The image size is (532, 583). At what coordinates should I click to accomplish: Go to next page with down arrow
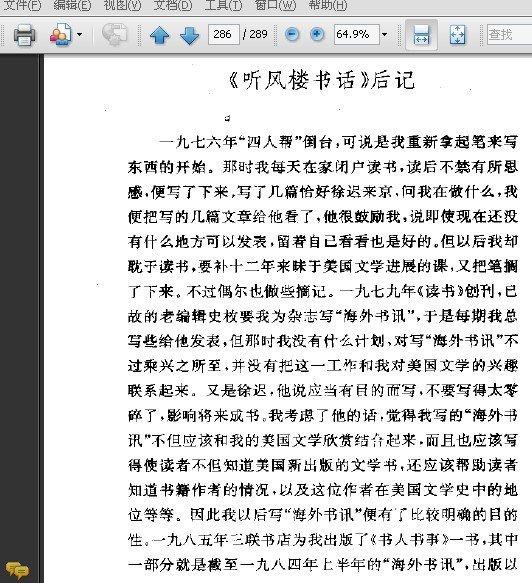click(189, 35)
